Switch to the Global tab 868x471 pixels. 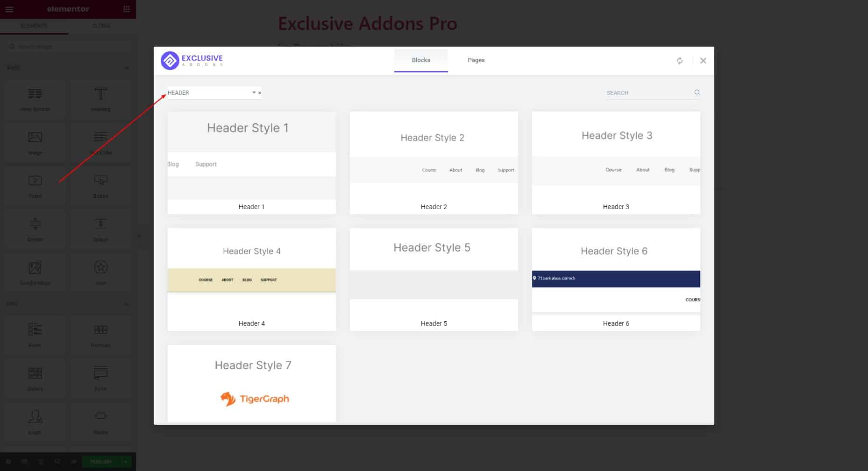(x=101, y=26)
